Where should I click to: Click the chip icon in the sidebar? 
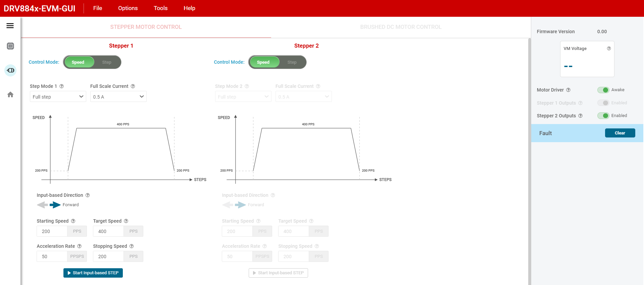click(x=10, y=46)
